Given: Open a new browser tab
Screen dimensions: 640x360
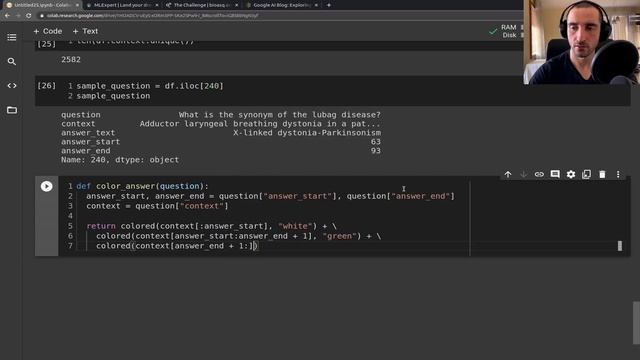Looking at the screenshot, I should click(329, 5).
